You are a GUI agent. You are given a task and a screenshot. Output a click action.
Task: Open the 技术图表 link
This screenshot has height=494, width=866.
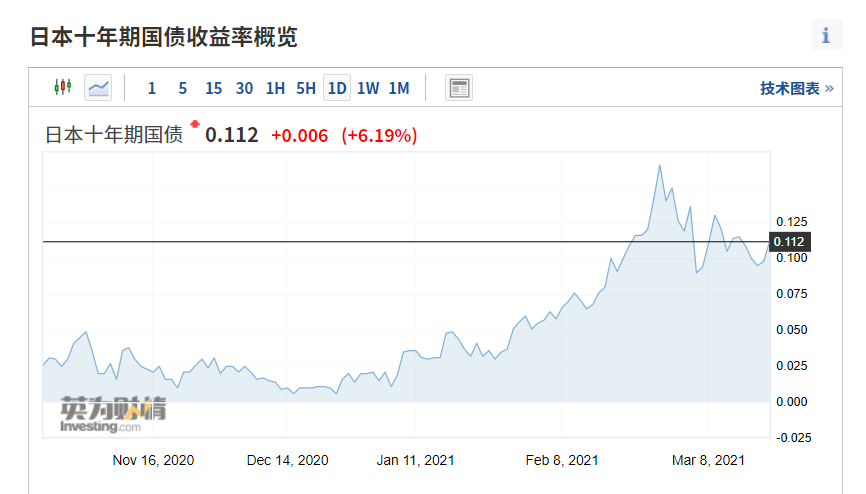(796, 88)
